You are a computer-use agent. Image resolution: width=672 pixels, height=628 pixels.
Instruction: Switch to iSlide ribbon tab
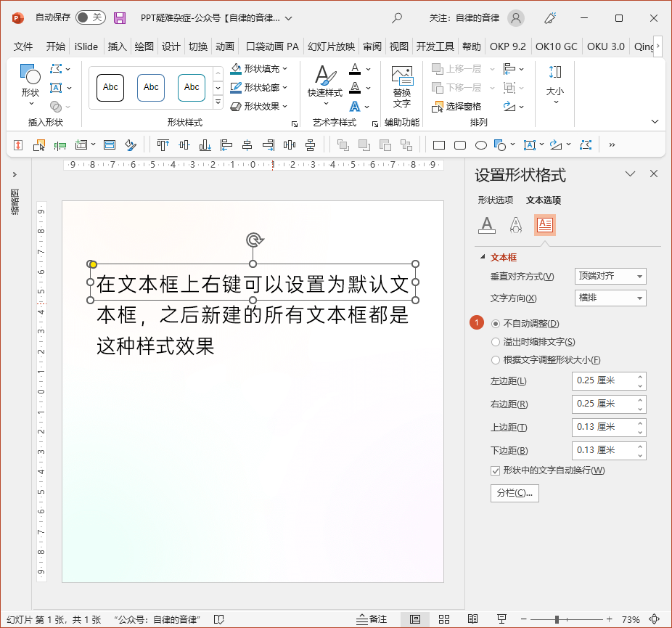pyautogui.click(x=86, y=46)
